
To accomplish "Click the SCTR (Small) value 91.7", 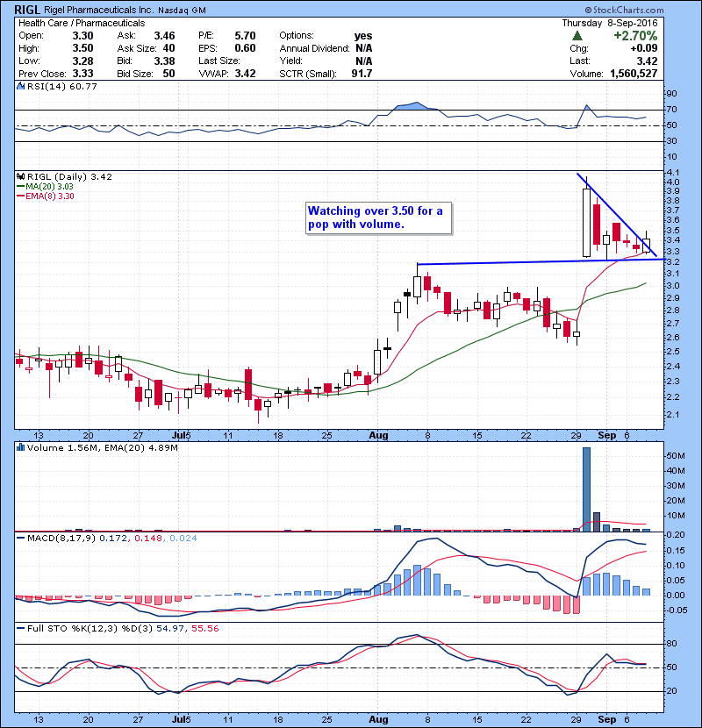I will 362,74.
